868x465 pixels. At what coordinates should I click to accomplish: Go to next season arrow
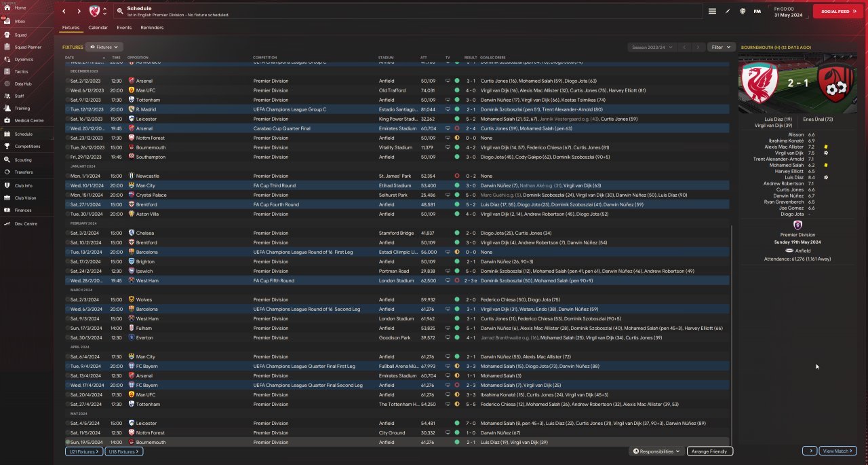(698, 47)
